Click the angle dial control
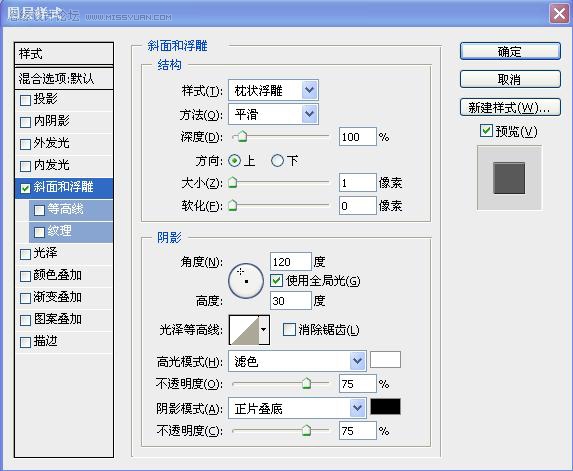This screenshot has width=573, height=471. coord(246,281)
